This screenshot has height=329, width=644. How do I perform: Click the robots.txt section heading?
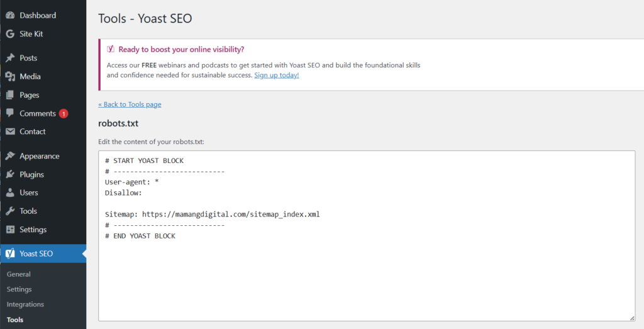[118, 123]
